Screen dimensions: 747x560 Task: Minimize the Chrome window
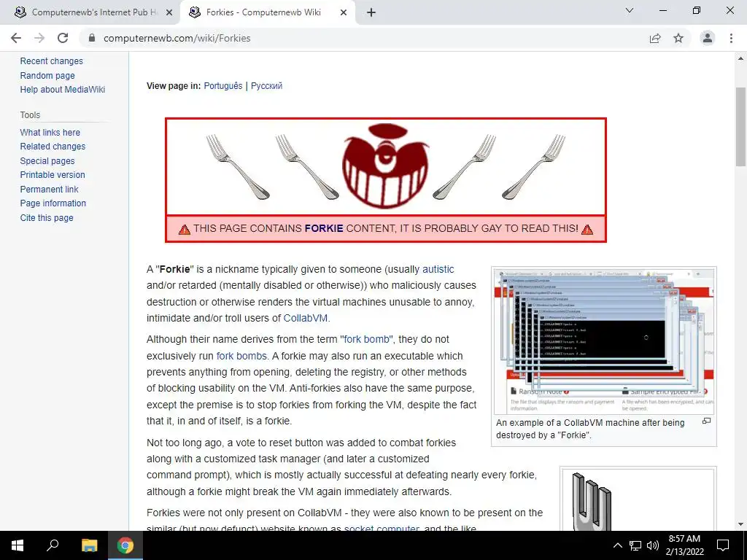tap(662, 10)
